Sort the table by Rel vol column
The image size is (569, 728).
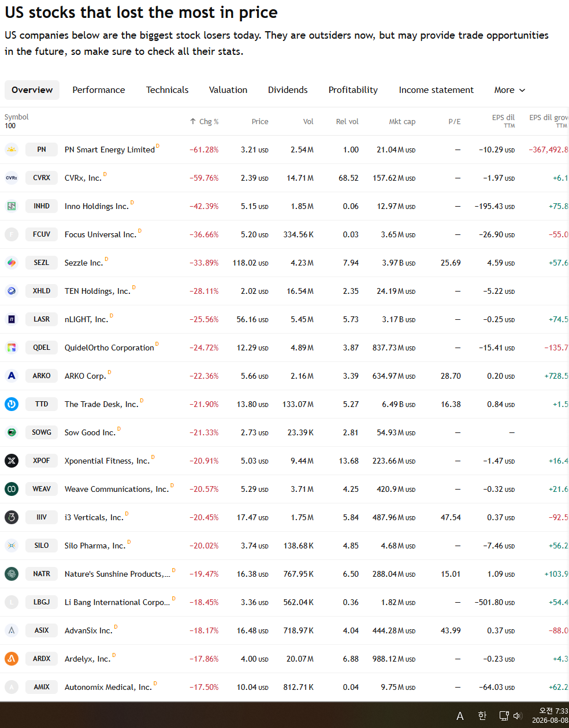(347, 122)
